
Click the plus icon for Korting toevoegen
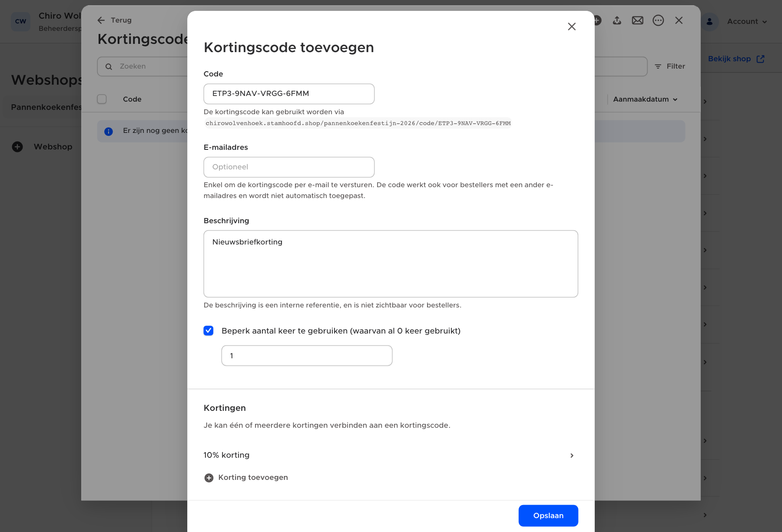(209, 478)
